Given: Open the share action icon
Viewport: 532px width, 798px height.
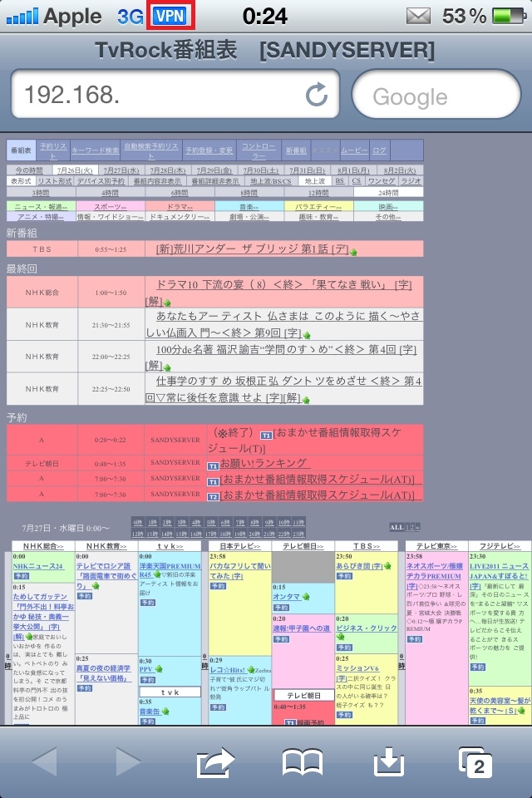Looking at the screenshot, I should (214, 762).
